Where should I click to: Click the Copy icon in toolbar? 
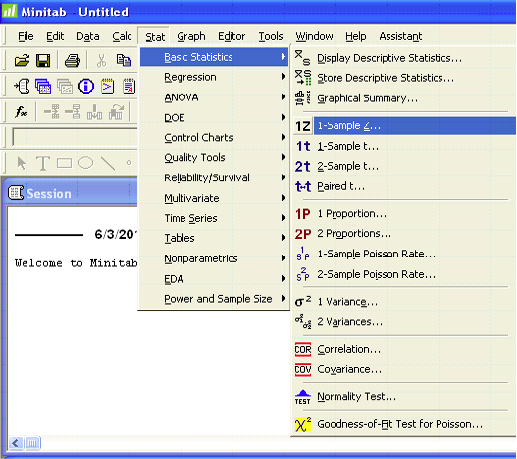pyautogui.click(x=124, y=60)
